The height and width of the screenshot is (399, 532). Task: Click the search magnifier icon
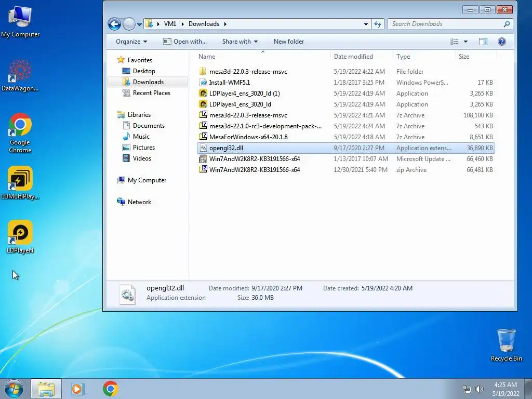pos(507,24)
